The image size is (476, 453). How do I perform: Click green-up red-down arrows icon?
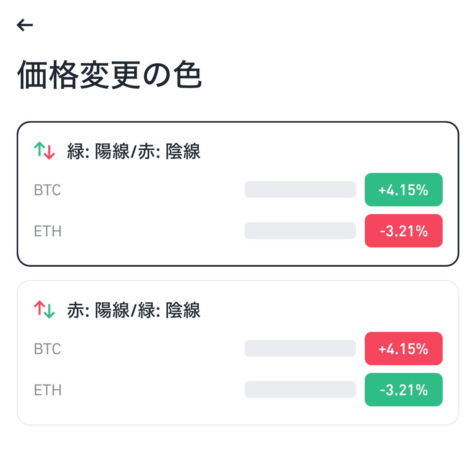tap(44, 151)
